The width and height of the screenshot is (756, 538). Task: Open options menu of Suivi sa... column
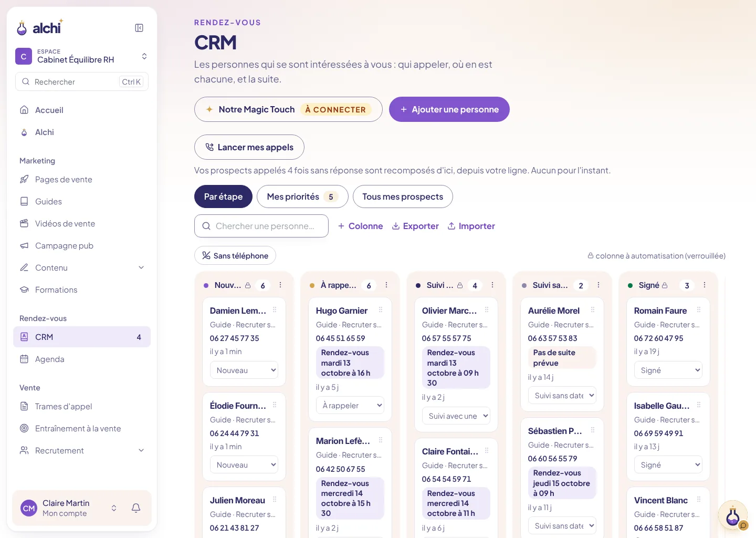click(598, 285)
